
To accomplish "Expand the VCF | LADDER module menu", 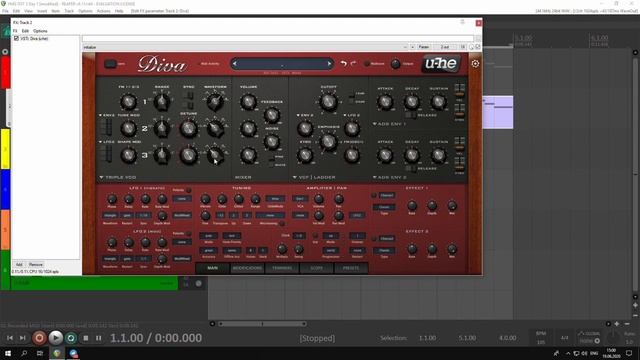I will pyautogui.click(x=314, y=177).
